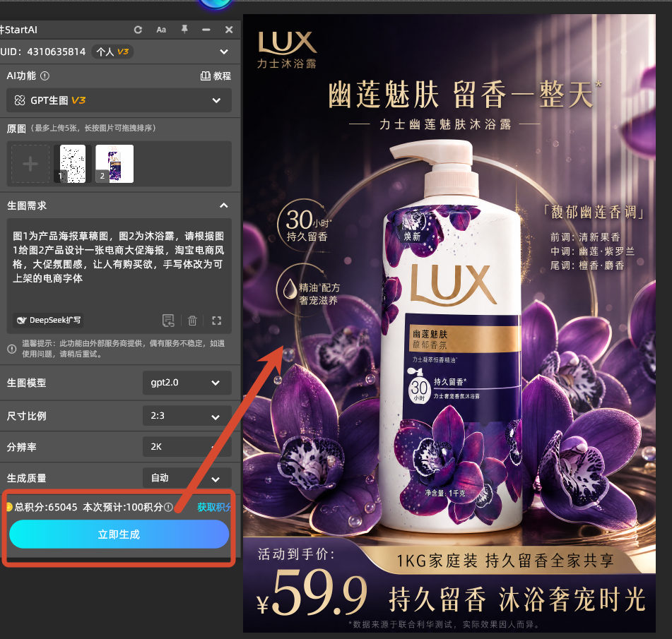Click the UID: 4310635814 text
The width and height of the screenshot is (672, 639).
43,52
